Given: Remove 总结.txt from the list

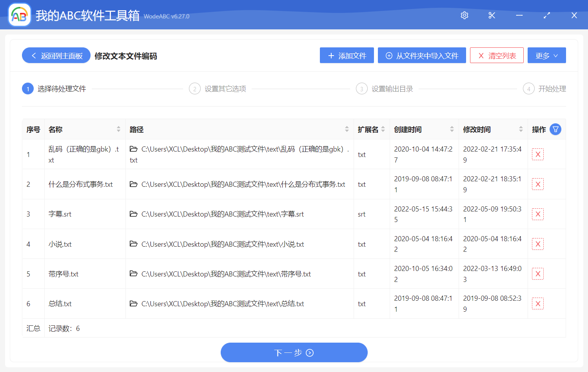Looking at the screenshot, I should [537, 303].
